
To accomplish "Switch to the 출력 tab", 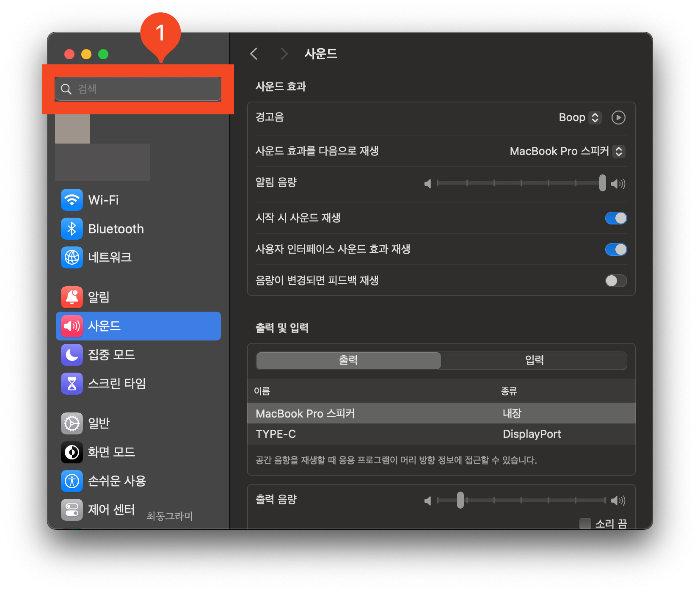I will (x=348, y=360).
